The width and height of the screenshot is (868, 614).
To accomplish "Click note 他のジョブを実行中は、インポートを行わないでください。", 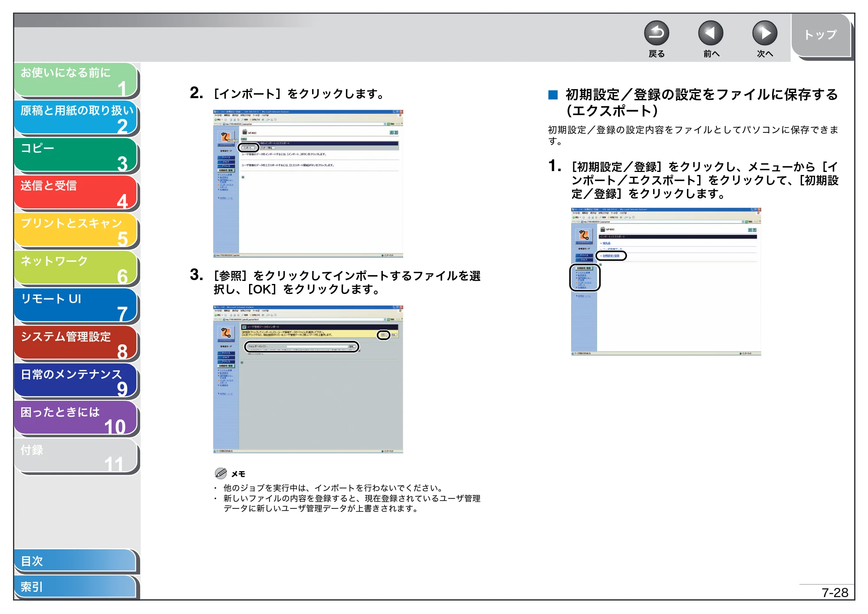I will (333, 488).
